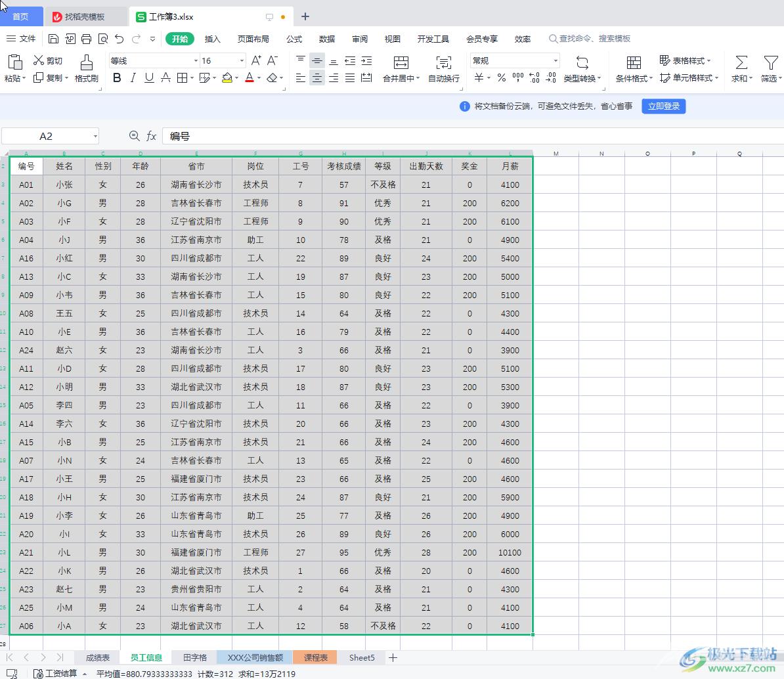The width and height of the screenshot is (784, 679).
Task: Toggle middle vertical alignment
Action: click(x=317, y=60)
